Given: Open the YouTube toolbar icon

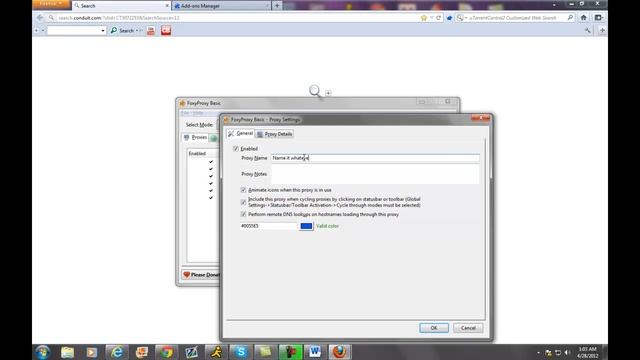Looking at the screenshot, I should 151,31.
